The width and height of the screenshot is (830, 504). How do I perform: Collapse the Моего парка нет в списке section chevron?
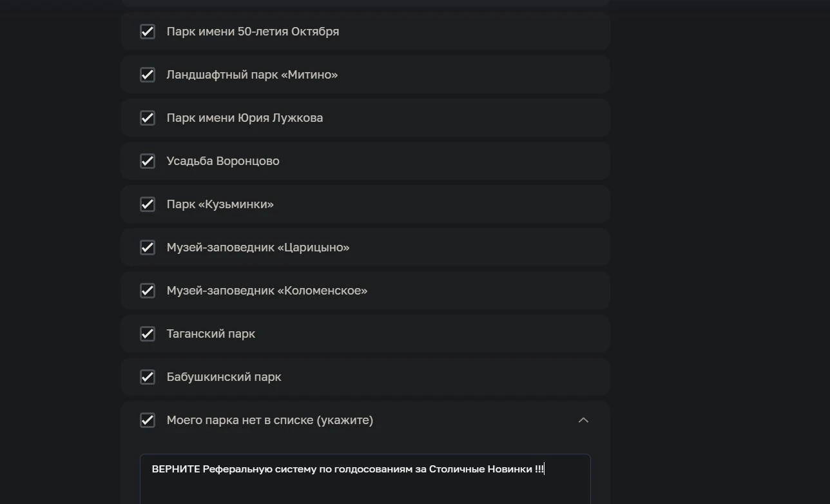[x=583, y=420]
